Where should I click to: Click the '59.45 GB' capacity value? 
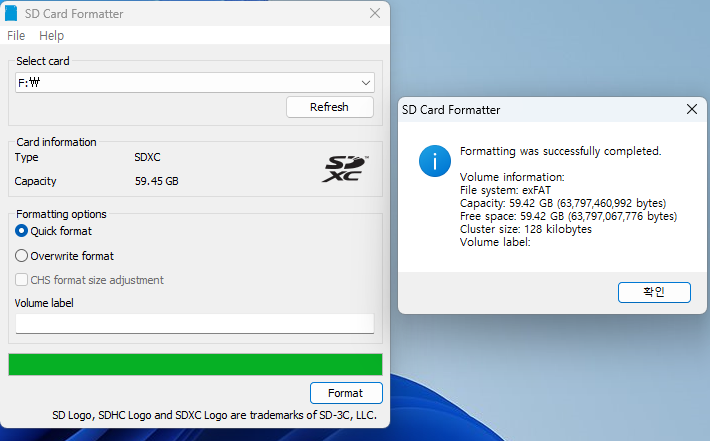tap(157, 181)
